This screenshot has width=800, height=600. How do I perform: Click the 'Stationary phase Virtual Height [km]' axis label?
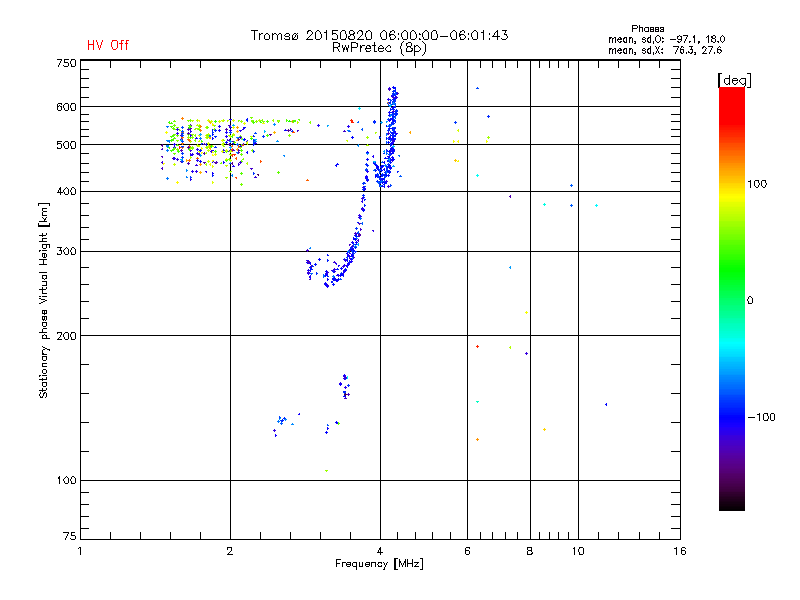(44, 300)
